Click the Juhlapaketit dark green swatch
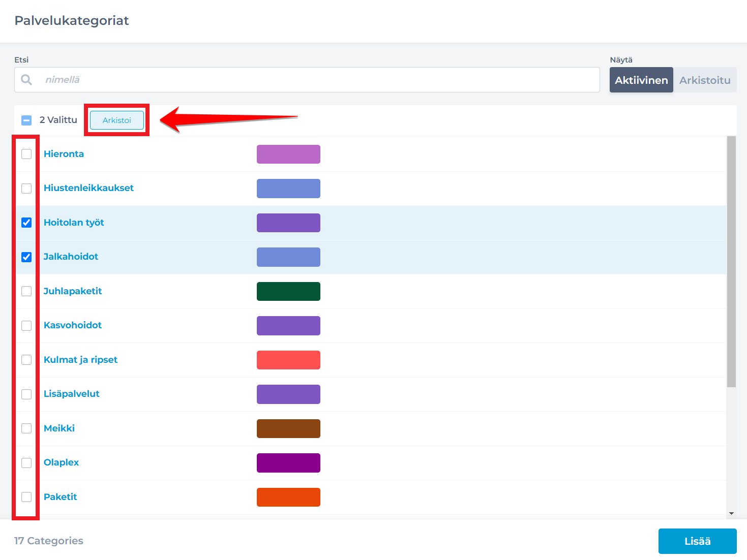The width and height of the screenshot is (747, 560). tap(288, 291)
